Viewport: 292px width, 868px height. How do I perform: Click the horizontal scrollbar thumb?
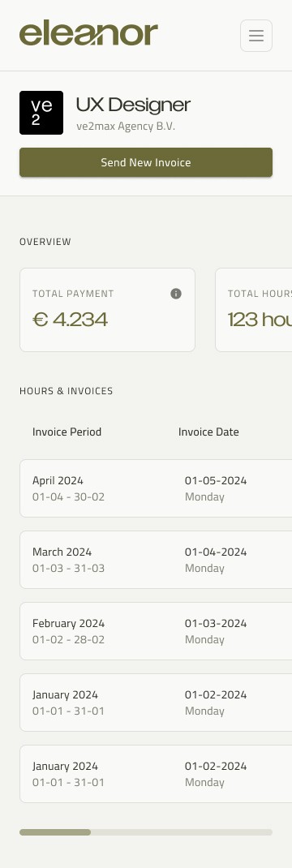55,832
